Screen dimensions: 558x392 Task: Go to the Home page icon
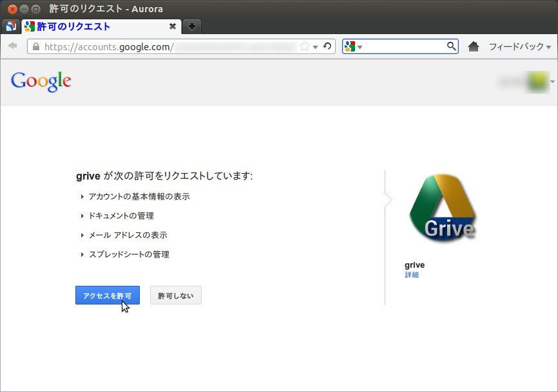[474, 46]
